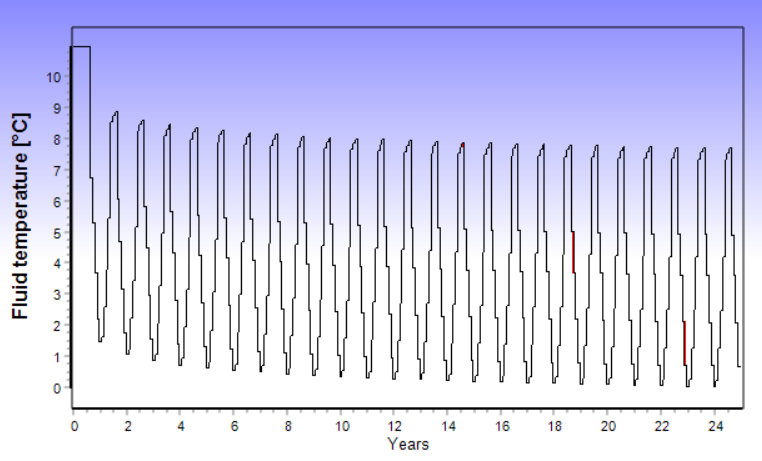Click the red curve segment near year 23
Screen dimensions: 762x461
tap(685, 343)
